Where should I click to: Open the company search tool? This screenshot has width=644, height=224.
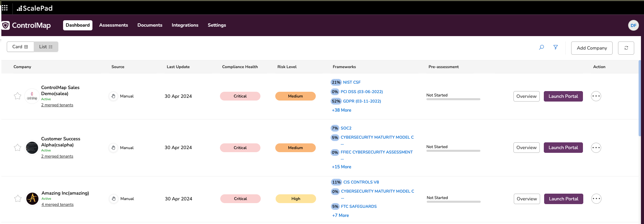[541, 47]
